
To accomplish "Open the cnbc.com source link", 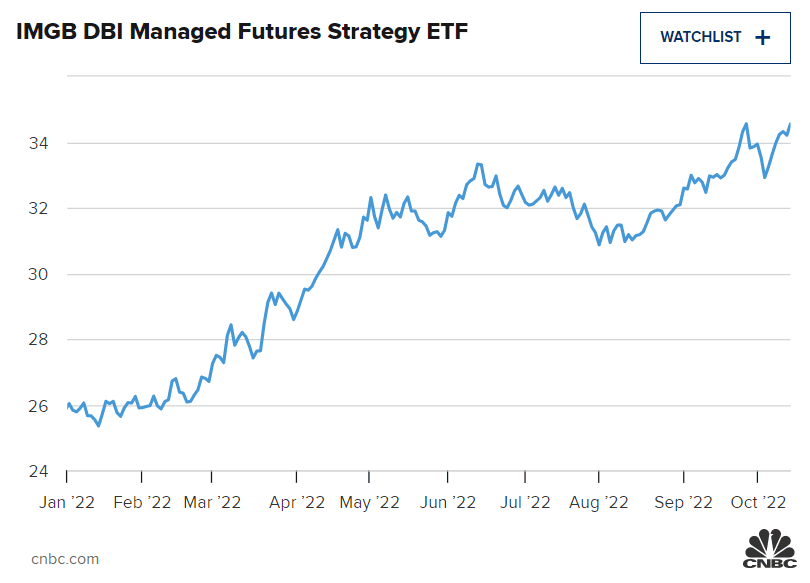I will click(65, 559).
